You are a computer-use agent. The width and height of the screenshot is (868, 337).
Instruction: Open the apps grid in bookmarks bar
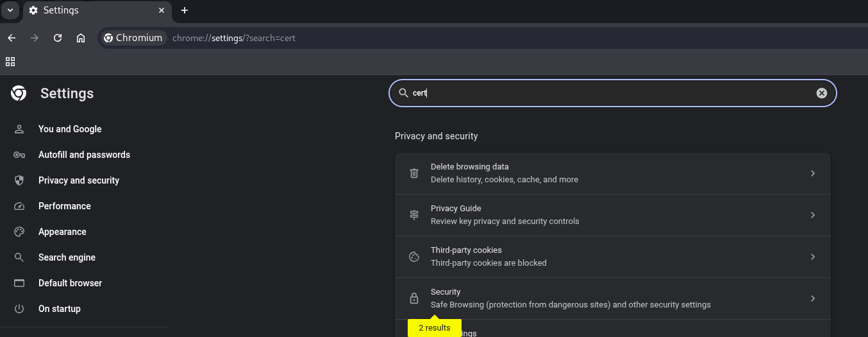click(10, 62)
